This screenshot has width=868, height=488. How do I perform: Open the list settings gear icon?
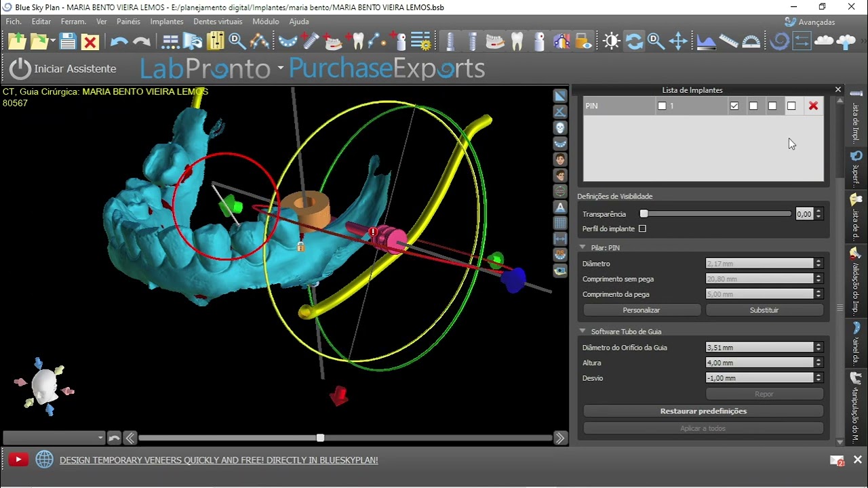(x=421, y=42)
